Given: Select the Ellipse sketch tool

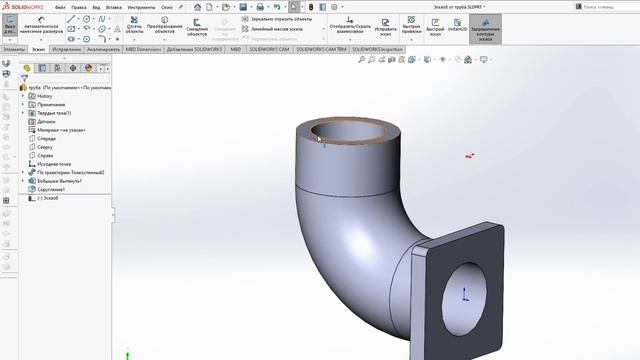Looking at the screenshot, I should 102,29.
